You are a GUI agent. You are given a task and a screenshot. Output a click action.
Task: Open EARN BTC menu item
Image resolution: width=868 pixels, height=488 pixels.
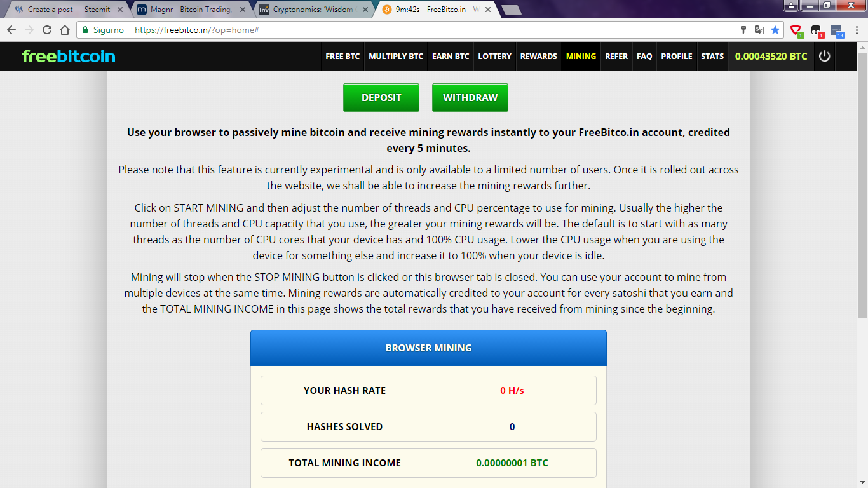tap(451, 57)
